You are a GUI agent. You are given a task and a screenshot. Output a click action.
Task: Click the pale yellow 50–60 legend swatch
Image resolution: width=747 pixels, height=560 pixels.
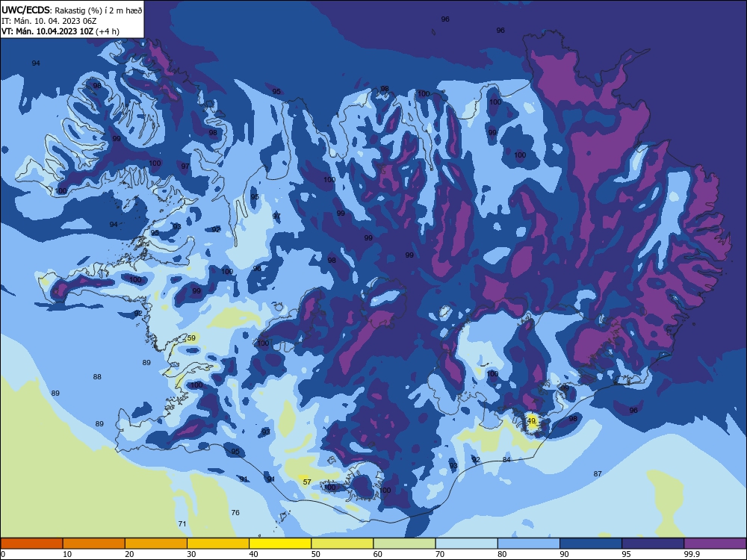[x=342, y=544]
